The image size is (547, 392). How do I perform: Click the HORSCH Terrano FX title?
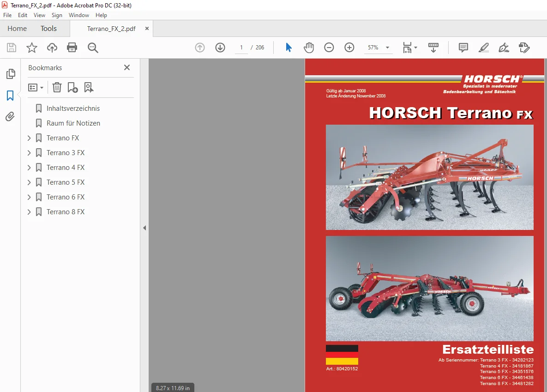tap(451, 113)
